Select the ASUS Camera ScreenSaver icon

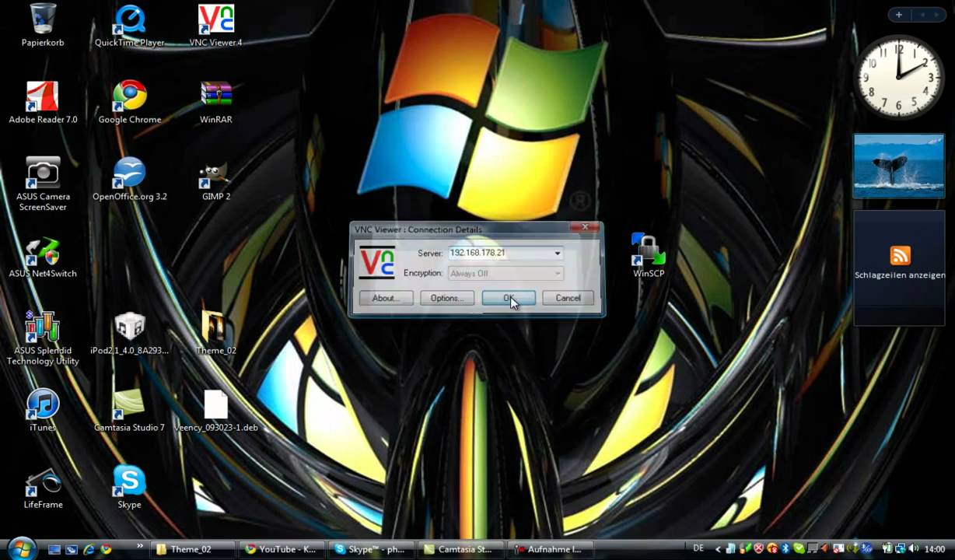[x=43, y=184]
